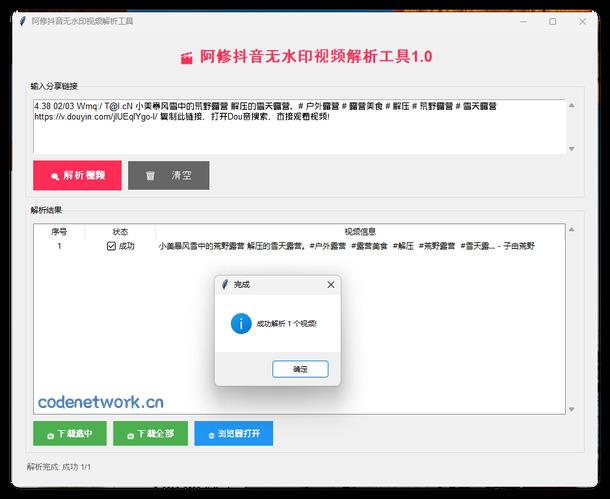Click the 浏览器打开 open in browser button
Viewport: 610px width, 499px height.
click(234, 433)
